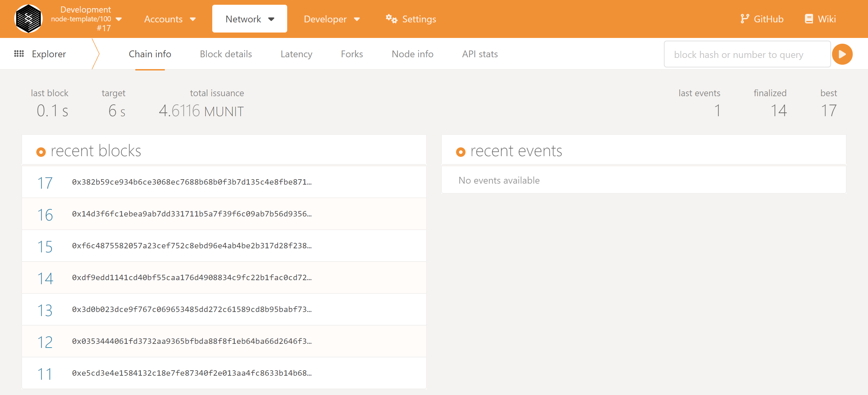The image size is (868, 395).
Task: Switch to the Node info tab
Action: point(413,54)
